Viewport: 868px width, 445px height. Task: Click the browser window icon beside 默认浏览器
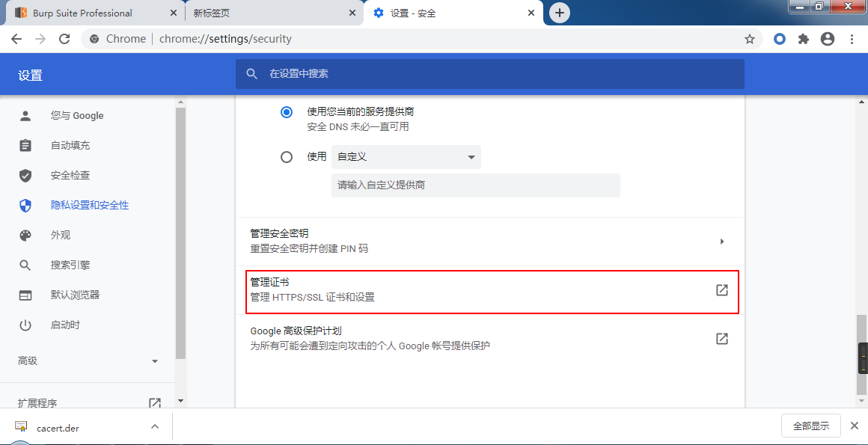(25, 295)
